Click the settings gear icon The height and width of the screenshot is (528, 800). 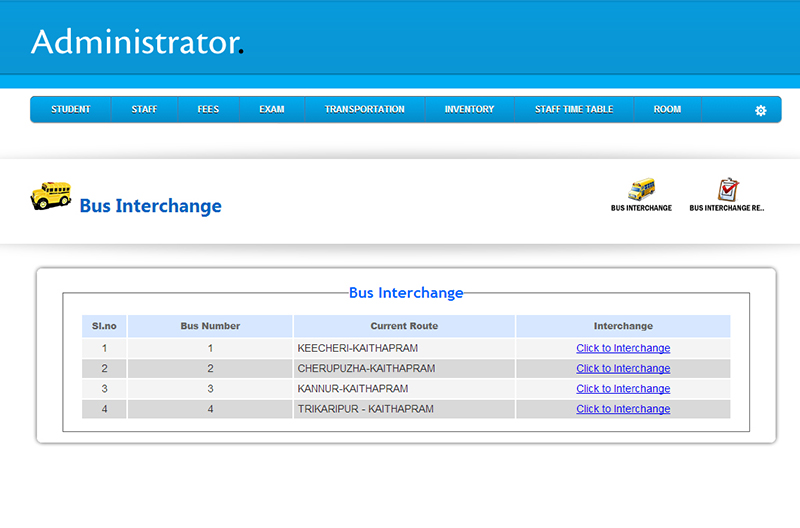pos(760,110)
